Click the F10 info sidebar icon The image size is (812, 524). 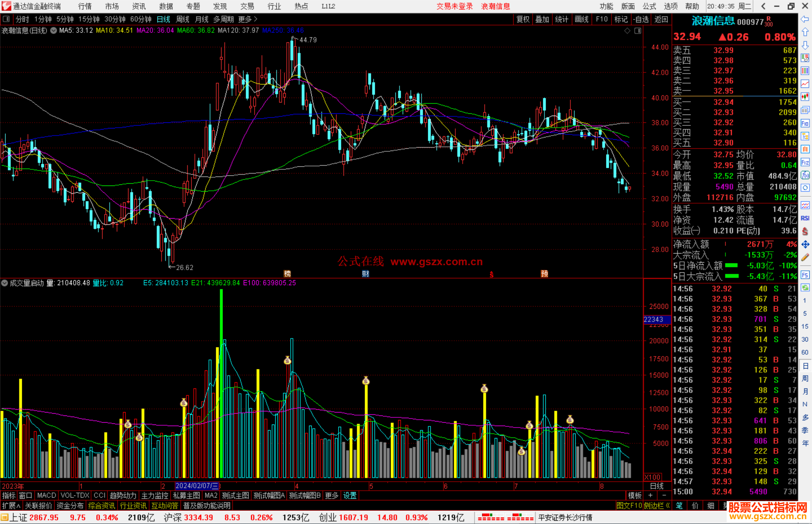(805, 123)
